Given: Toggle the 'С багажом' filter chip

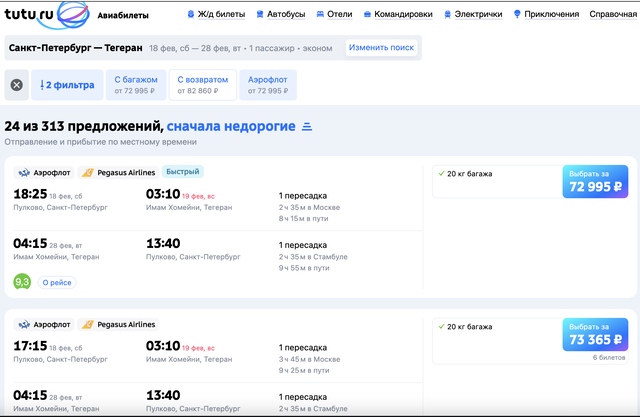Looking at the screenshot, I should coord(136,85).
